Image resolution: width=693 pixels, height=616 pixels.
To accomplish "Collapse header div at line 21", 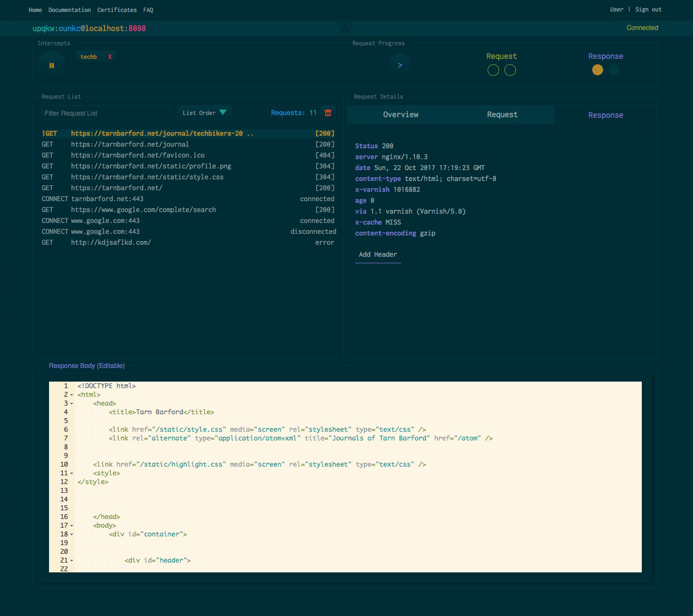I will pos(71,560).
